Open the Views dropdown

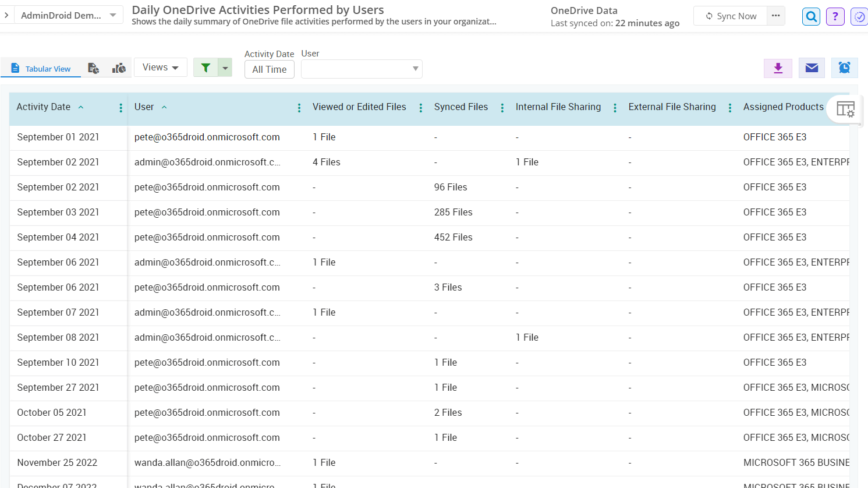pyautogui.click(x=160, y=67)
